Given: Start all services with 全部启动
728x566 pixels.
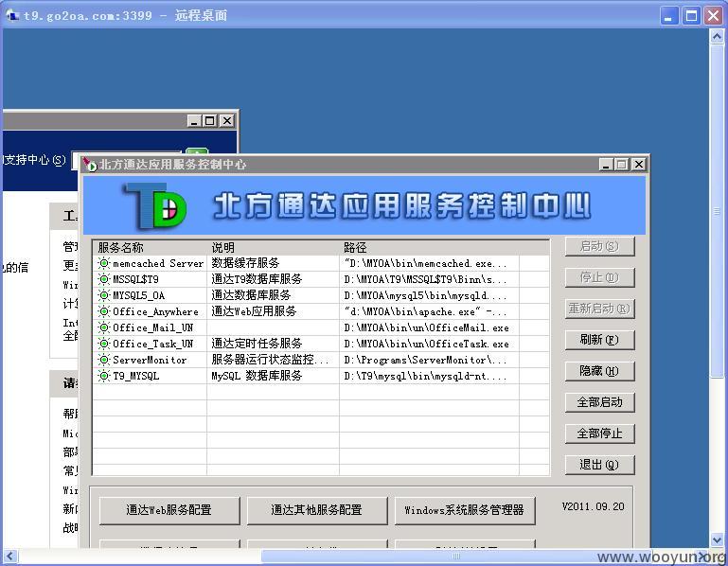Looking at the screenshot, I should (x=599, y=402).
